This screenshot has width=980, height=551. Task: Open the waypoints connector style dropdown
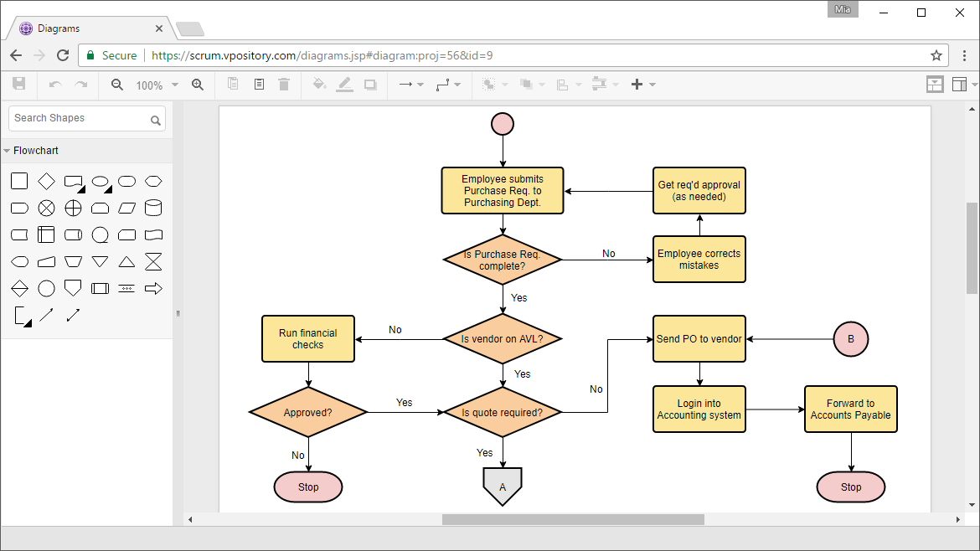point(448,85)
